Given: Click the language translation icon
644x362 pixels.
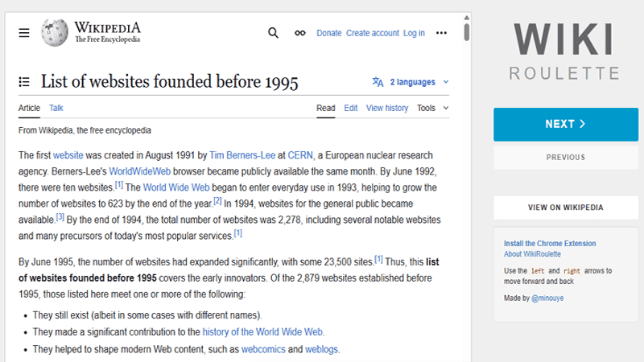Looking at the screenshot, I should pyautogui.click(x=378, y=82).
